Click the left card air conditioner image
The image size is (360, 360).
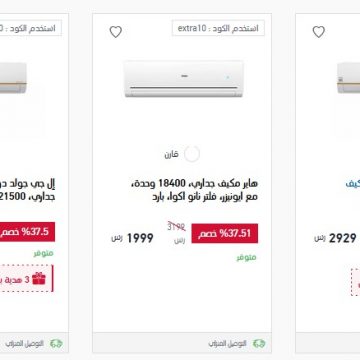click(x=13, y=78)
